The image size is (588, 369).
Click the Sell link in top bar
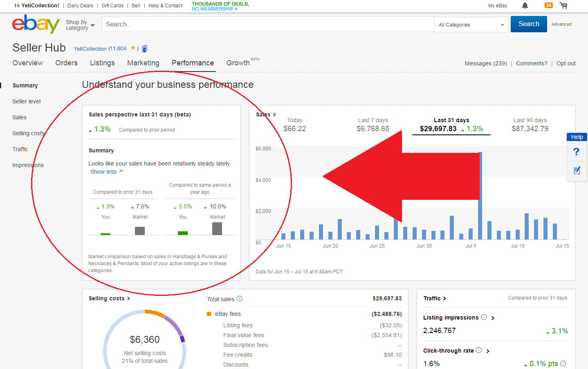136,6
